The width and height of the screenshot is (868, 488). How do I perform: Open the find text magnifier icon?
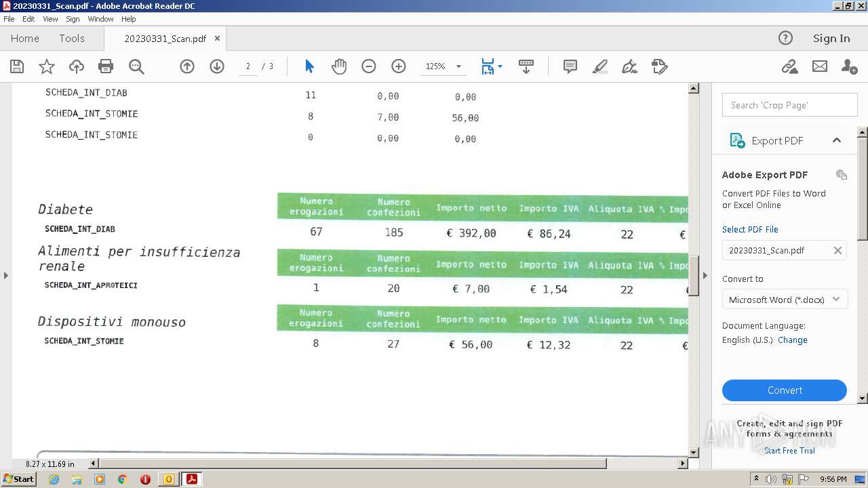(136, 66)
